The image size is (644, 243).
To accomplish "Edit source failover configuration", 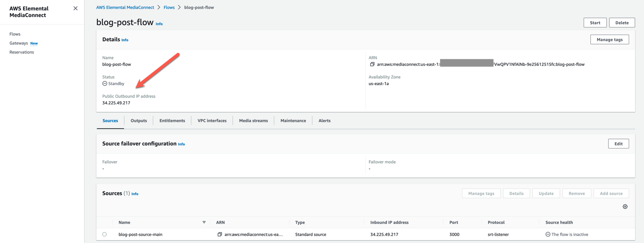I will [618, 144].
